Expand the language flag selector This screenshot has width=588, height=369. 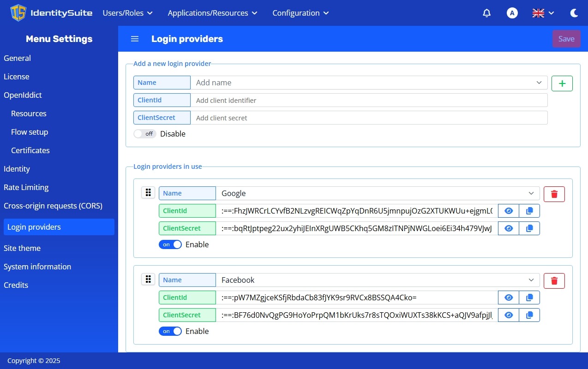[543, 13]
